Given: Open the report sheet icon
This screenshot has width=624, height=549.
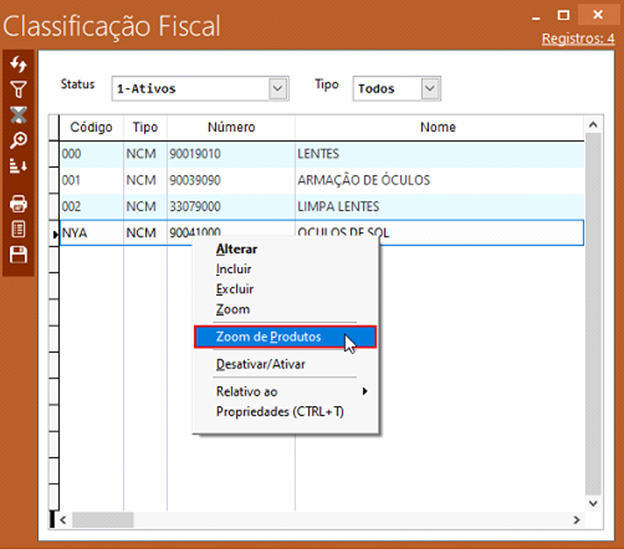Looking at the screenshot, I should click(18, 229).
